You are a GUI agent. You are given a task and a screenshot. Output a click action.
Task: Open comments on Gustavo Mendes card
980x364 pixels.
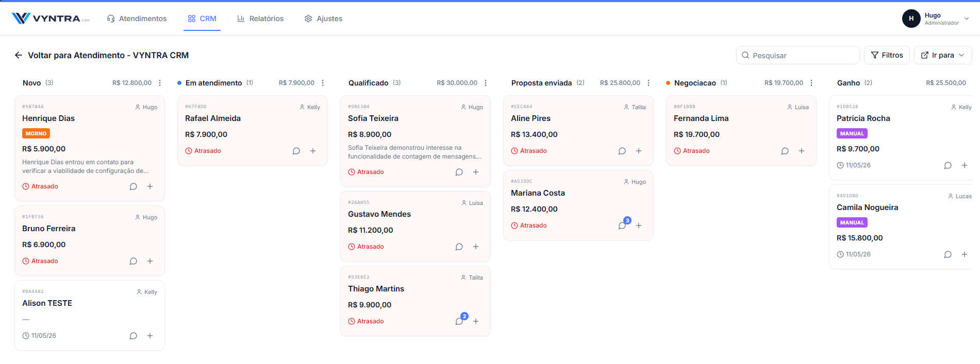point(459,247)
